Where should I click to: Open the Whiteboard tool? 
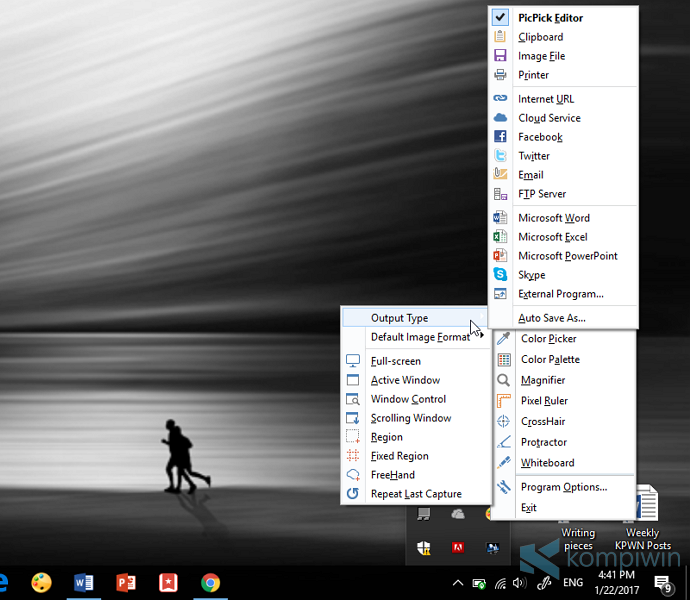(565, 463)
